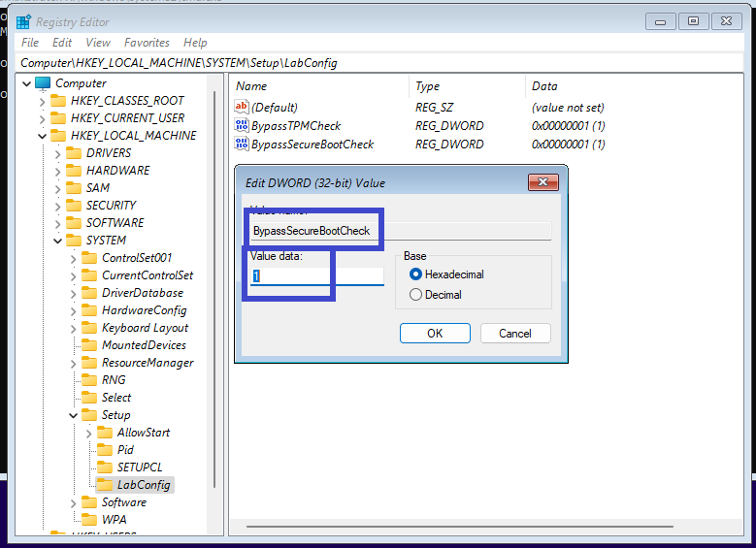Expand the ControlSet001 key
Screen dimensions: 756x548
[x=73, y=259]
